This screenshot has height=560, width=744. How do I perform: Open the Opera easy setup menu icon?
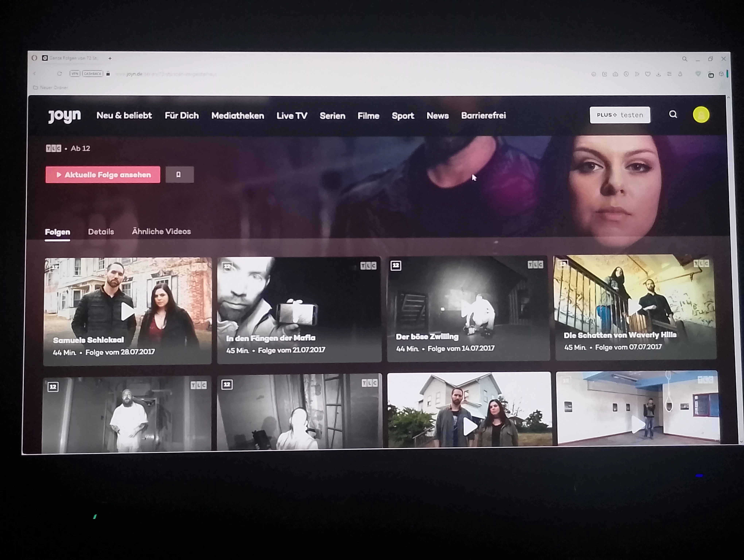pyautogui.click(x=669, y=74)
